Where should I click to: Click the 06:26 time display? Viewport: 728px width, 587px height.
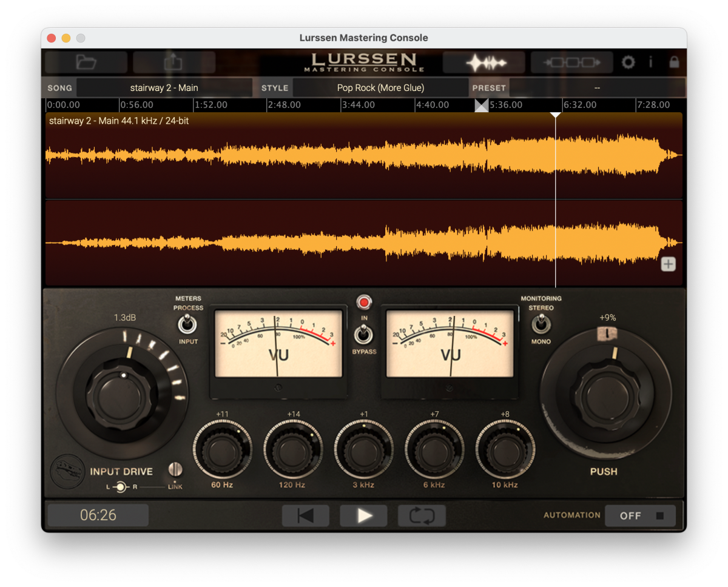pyautogui.click(x=98, y=515)
